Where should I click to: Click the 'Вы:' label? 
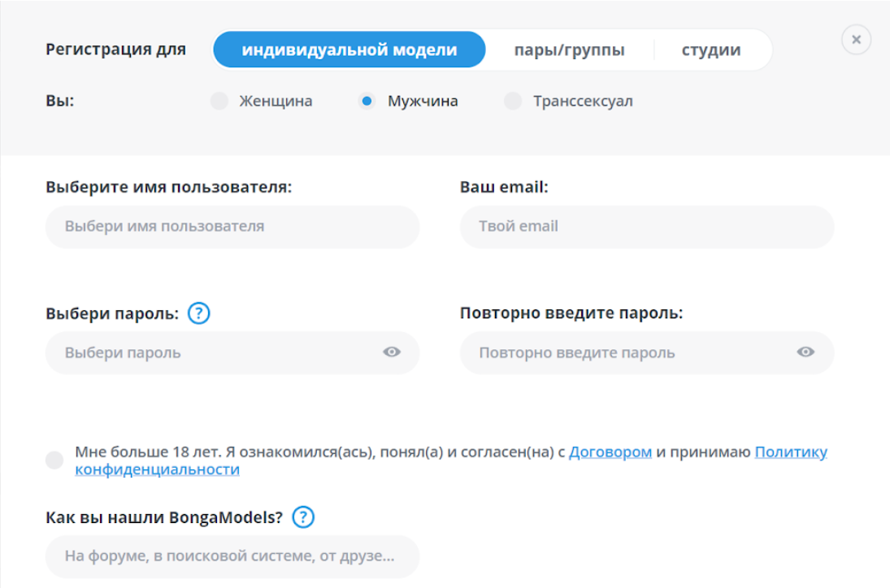coord(59,101)
